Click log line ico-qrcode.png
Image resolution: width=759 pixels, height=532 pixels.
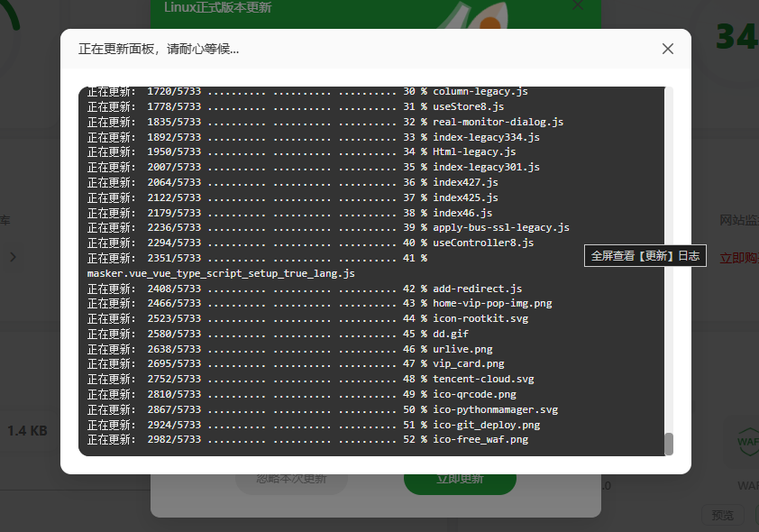coord(302,395)
